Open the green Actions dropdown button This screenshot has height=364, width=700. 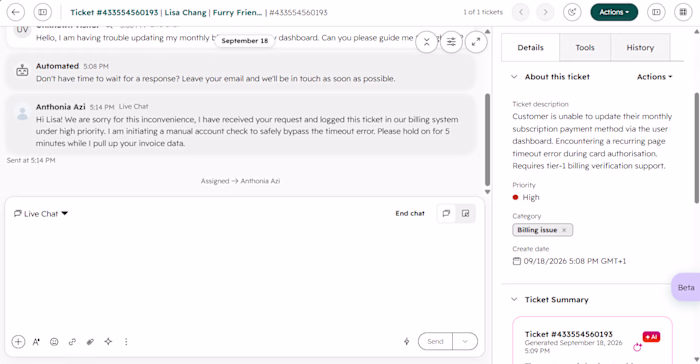(x=614, y=12)
